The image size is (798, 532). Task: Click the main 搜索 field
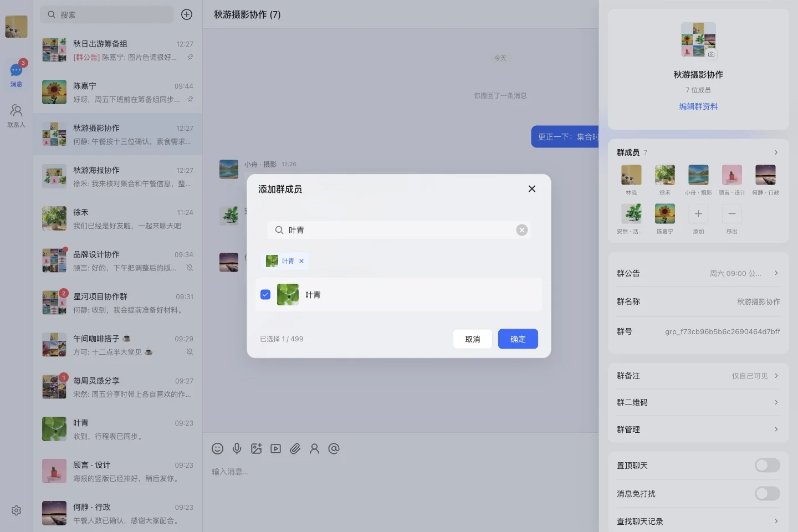tap(107, 14)
